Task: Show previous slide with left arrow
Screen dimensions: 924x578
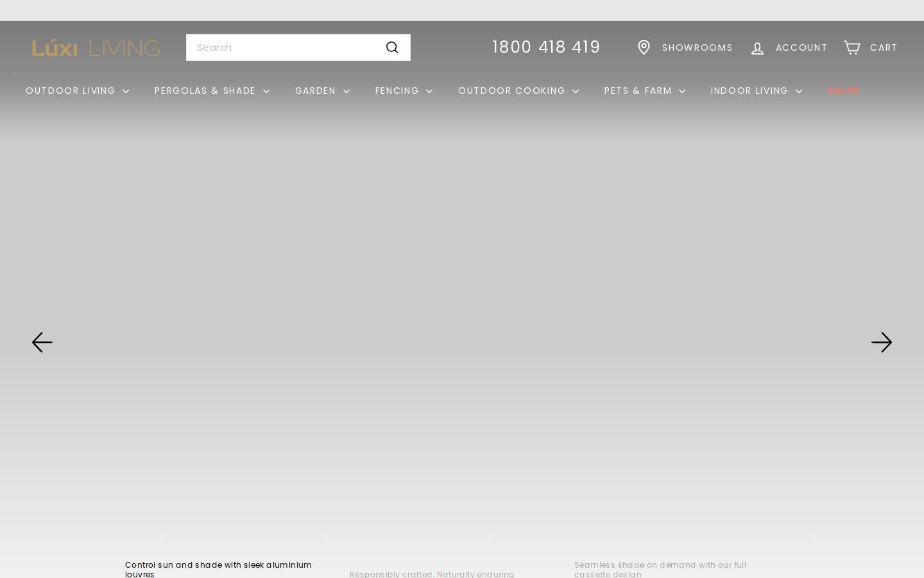Action: pyautogui.click(x=42, y=342)
